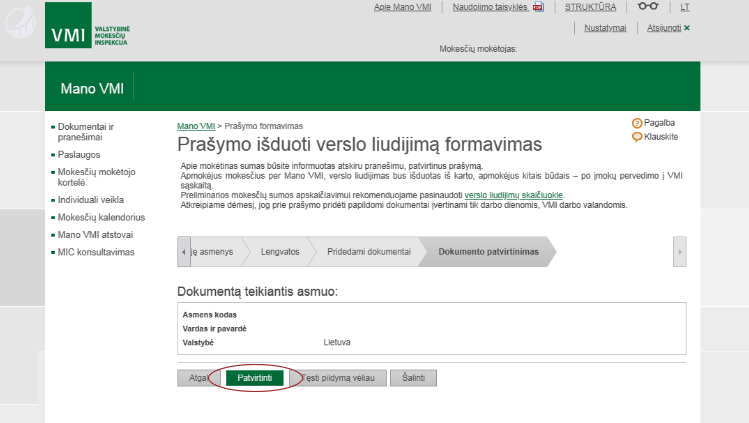Viewport: 749px width, 423px height.
Task: Click the Atsijungti logout link
Action: point(664,28)
